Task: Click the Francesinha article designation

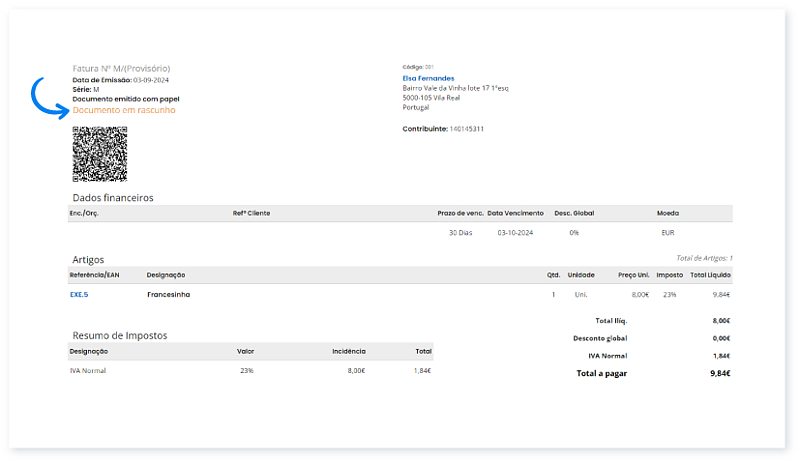Action: [x=168, y=295]
